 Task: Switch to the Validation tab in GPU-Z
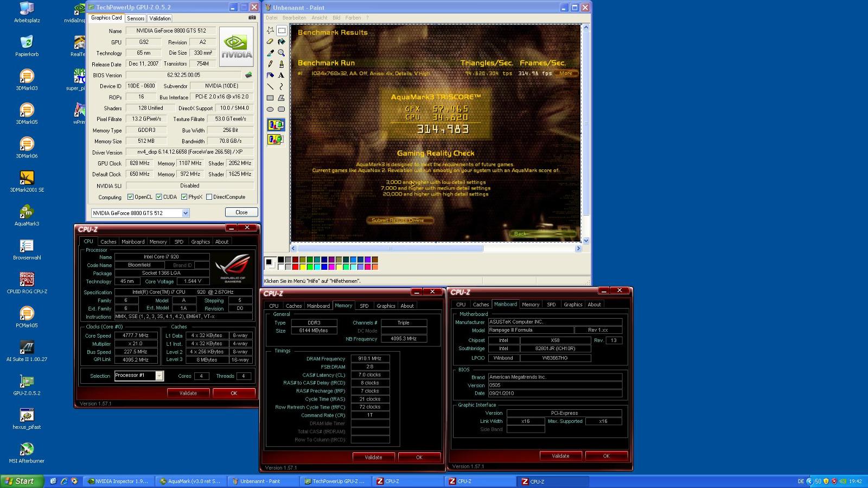click(160, 18)
